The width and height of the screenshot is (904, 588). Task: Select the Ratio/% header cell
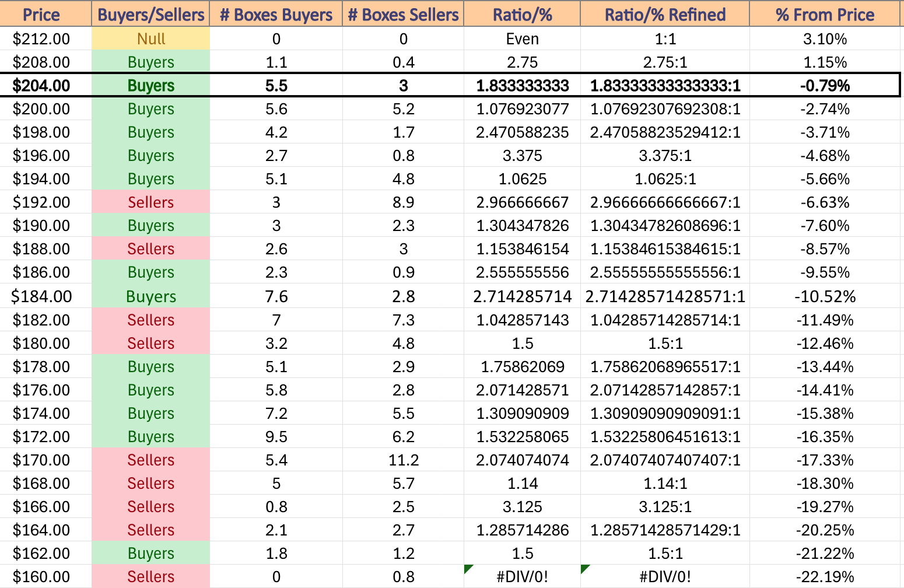[522, 14]
